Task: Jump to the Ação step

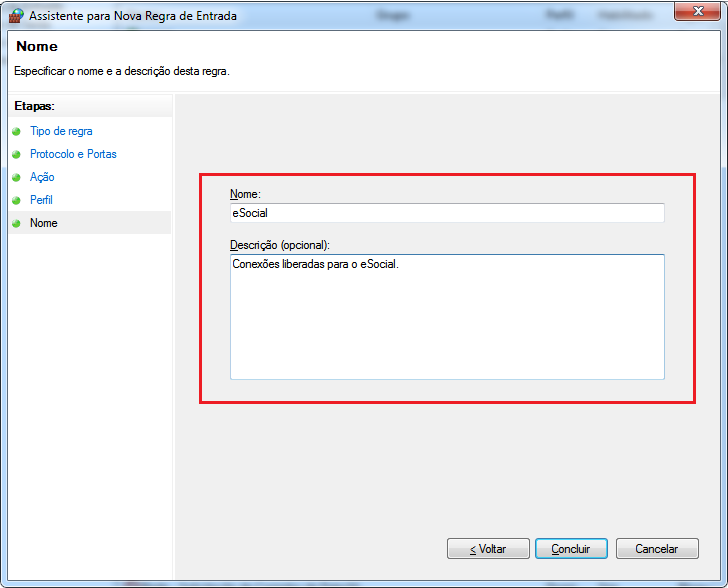Action: point(42,177)
